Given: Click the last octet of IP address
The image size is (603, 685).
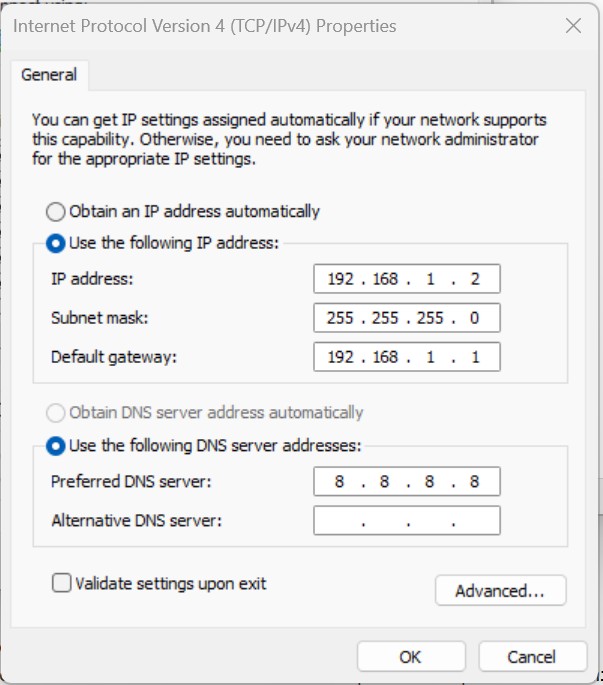Looking at the screenshot, I should click(474, 279).
